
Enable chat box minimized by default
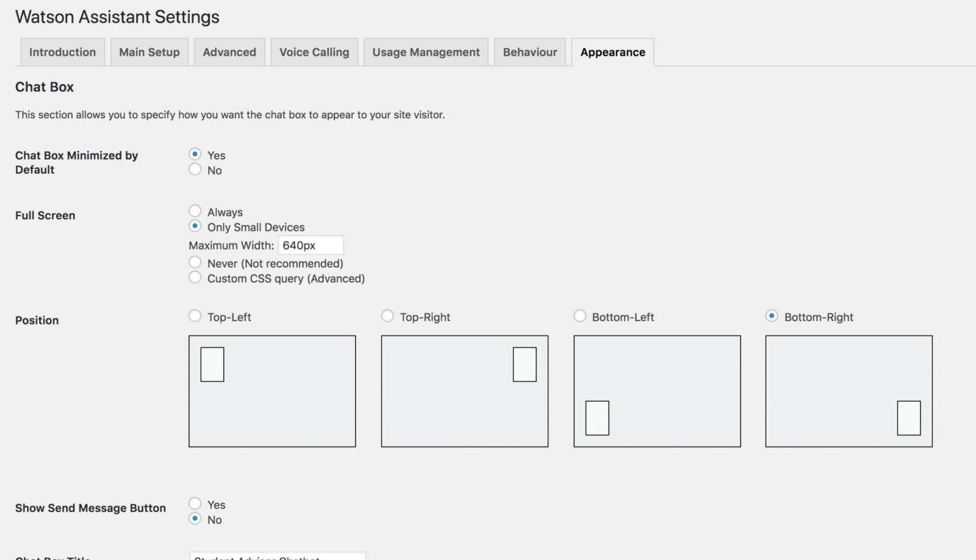(x=195, y=154)
